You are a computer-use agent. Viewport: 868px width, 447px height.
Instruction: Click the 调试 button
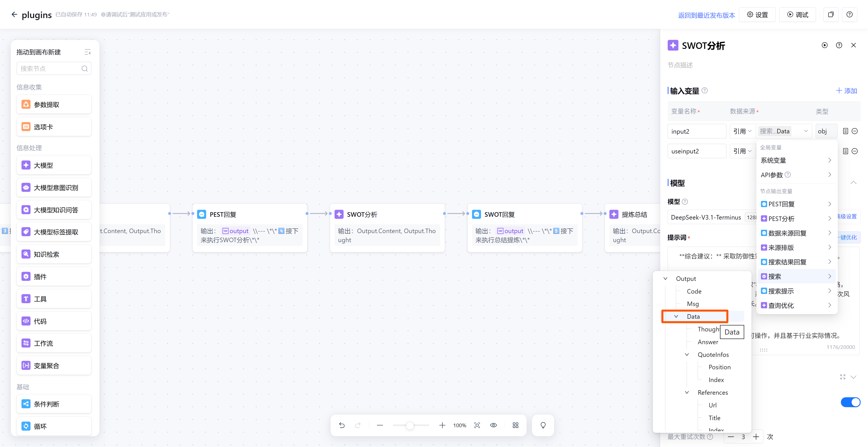pos(798,14)
